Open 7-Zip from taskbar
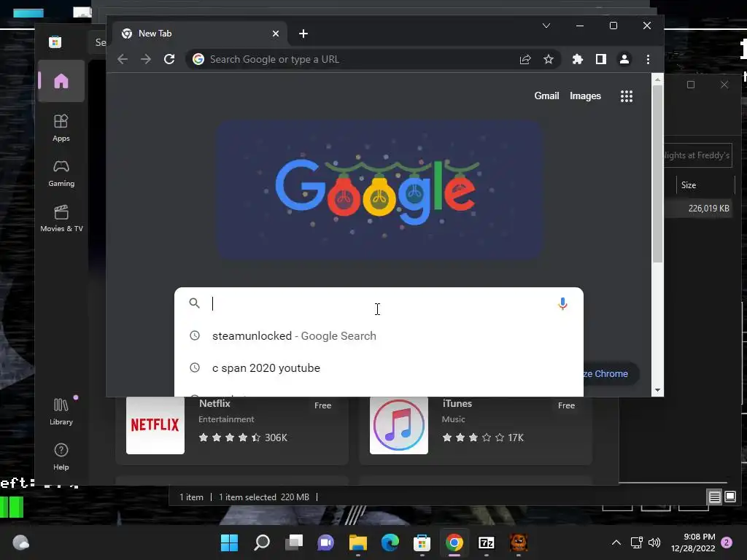Screen dimensions: 747x560 point(487,542)
